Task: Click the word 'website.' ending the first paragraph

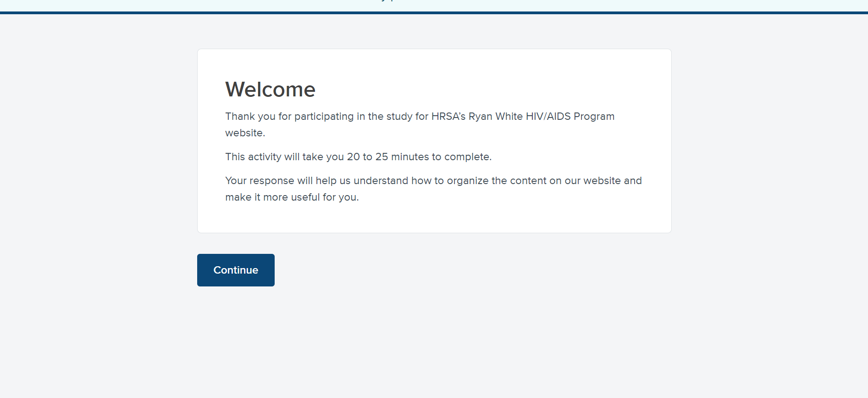Action: tap(245, 133)
